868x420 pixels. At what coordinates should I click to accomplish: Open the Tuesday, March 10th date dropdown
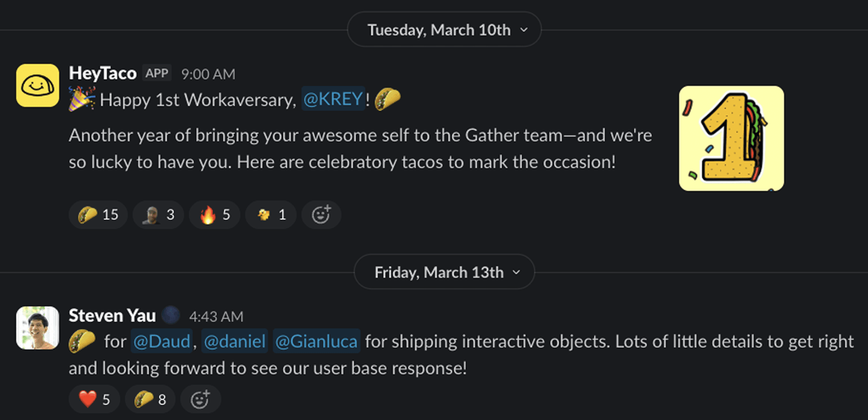444,30
